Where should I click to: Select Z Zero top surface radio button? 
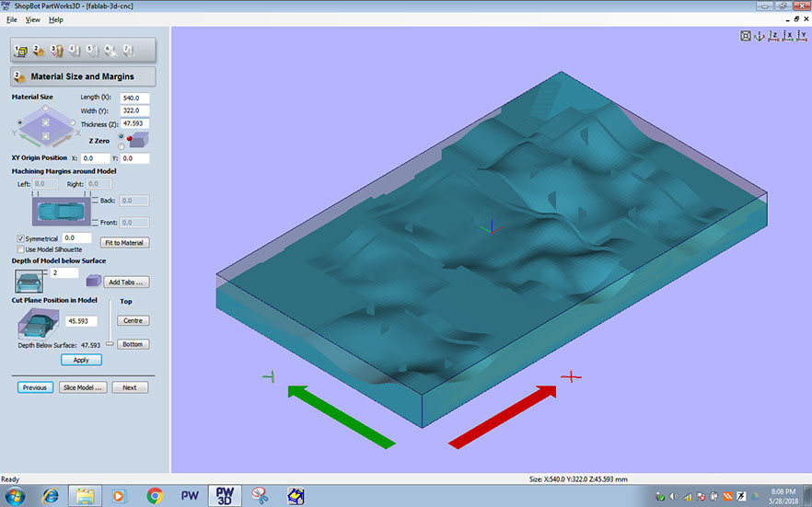point(122,136)
